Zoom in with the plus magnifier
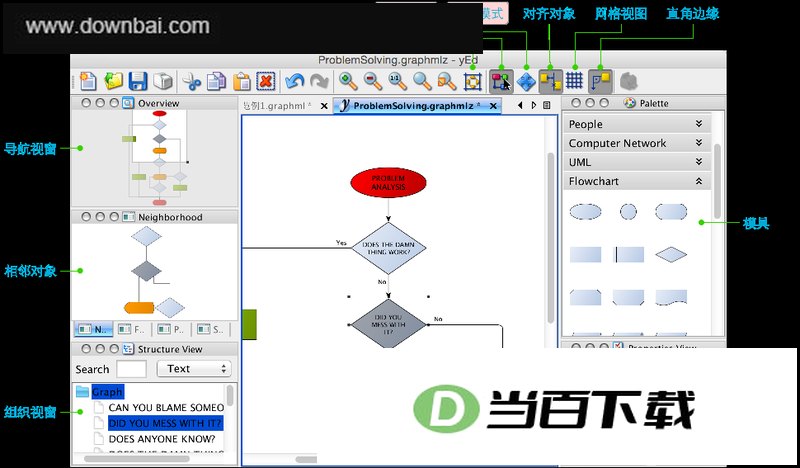This screenshot has height=468, width=800. click(x=348, y=81)
